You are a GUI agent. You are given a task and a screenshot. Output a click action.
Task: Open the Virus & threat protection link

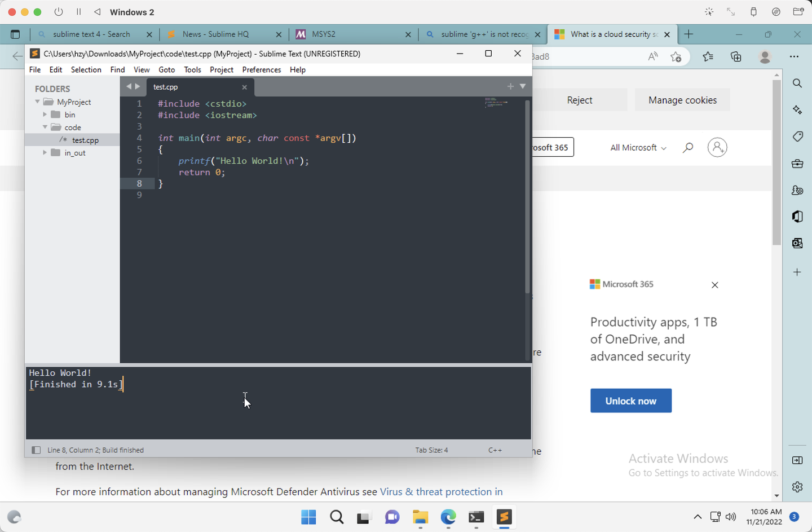point(441,491)
